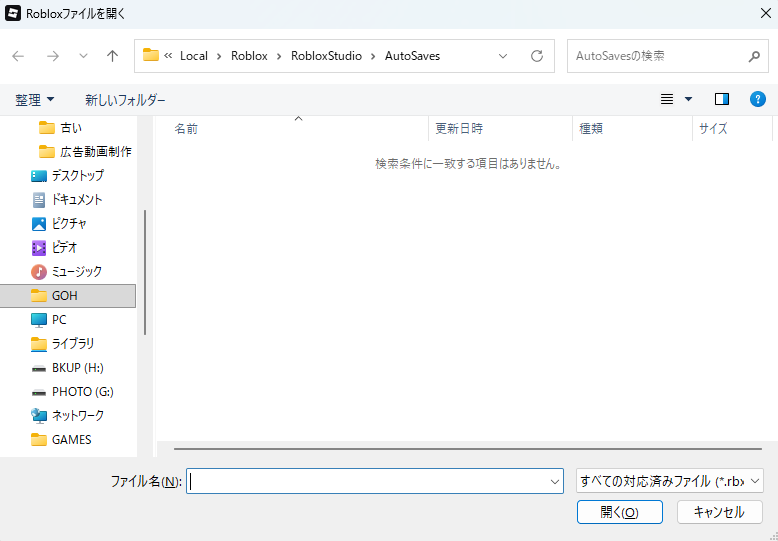Screen dimensions: 778x541
Task: Sort by 名前 column header
Action: 186,129
